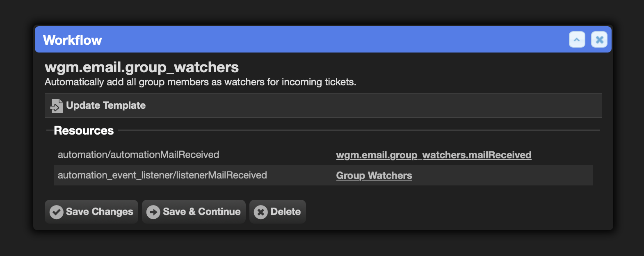Click the Update Template label
Viewport: 644px width, 256px height.
tap(106, 105)
